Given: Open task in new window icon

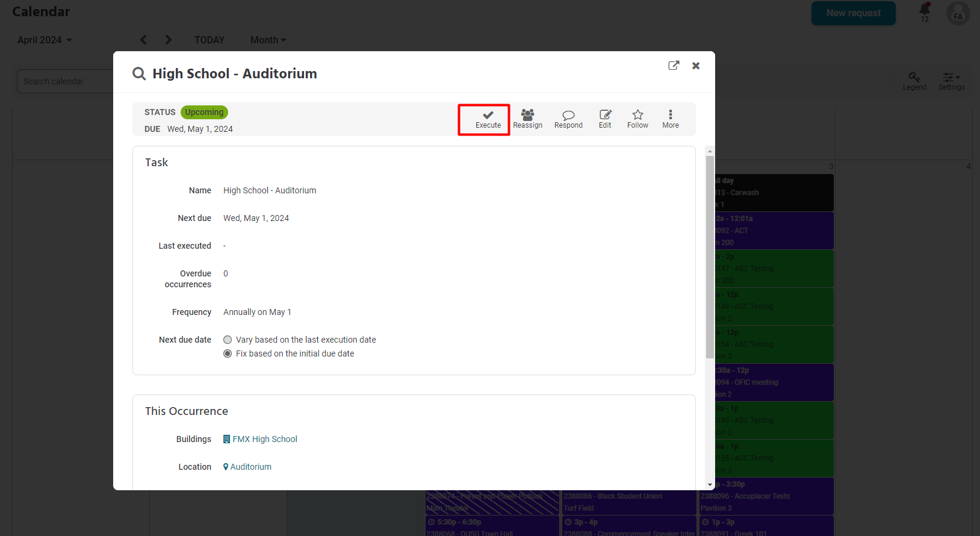Looking at the screenshot, I should tap(674, 66).
